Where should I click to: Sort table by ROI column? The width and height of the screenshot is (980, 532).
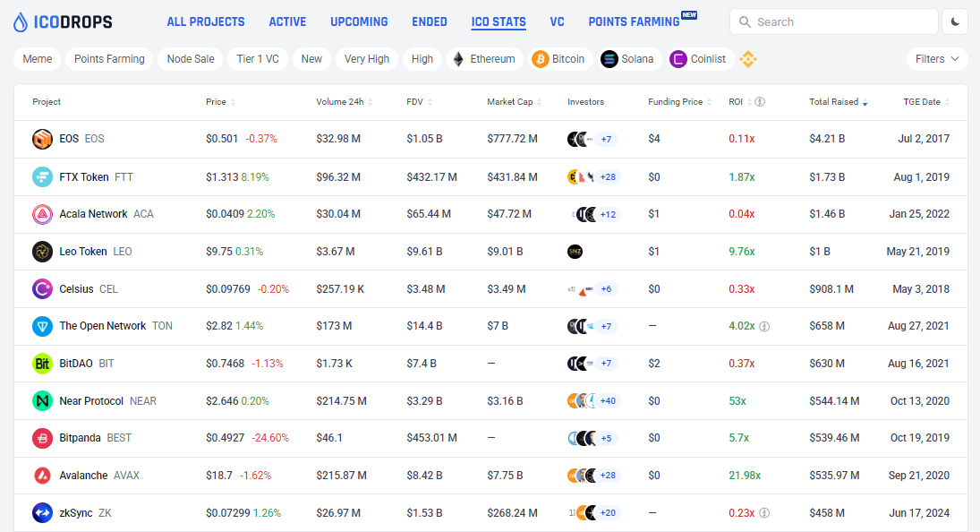coord(740,102)
